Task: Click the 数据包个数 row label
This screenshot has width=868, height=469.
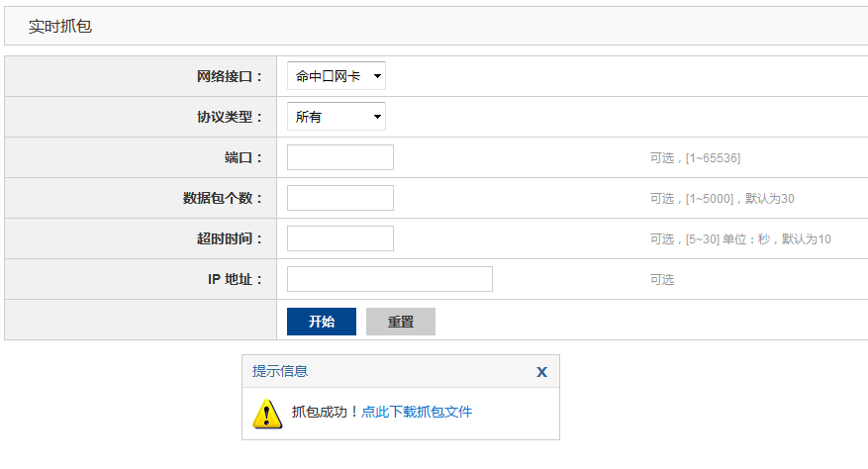Action: (223, 198)
